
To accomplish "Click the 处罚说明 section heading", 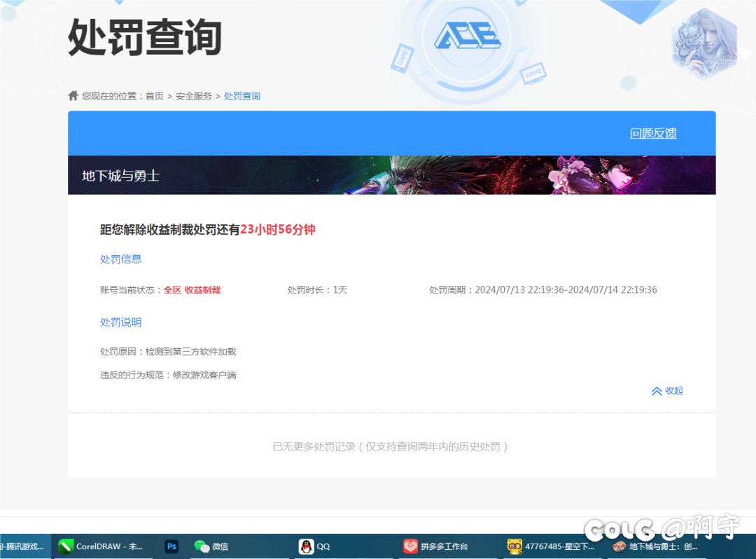I will click(120, 322).
